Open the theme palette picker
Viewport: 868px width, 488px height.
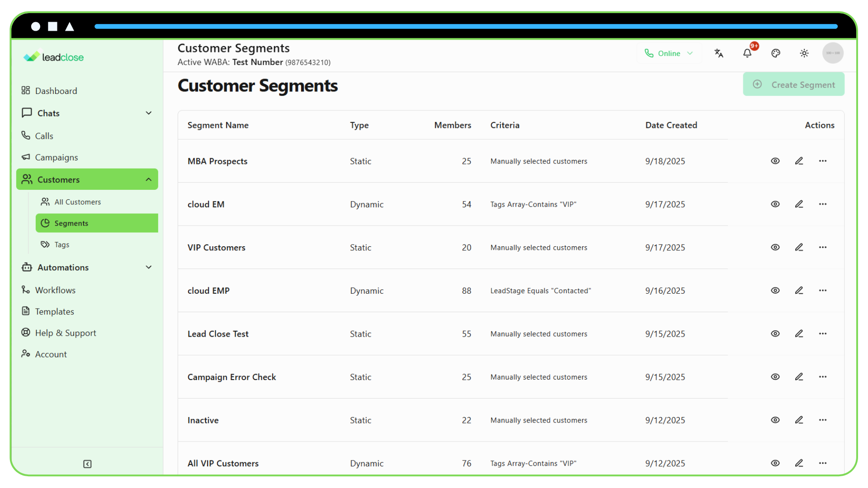click(x=776, y=53)
